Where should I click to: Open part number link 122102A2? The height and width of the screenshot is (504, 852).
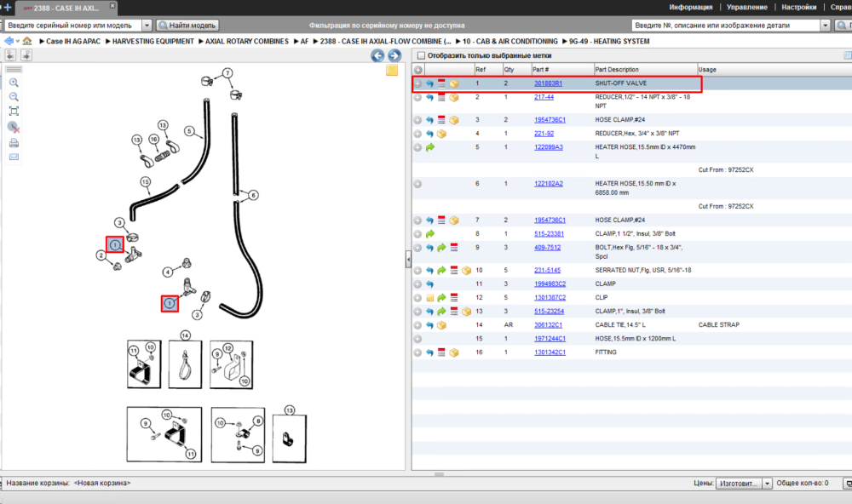[548, 184]
